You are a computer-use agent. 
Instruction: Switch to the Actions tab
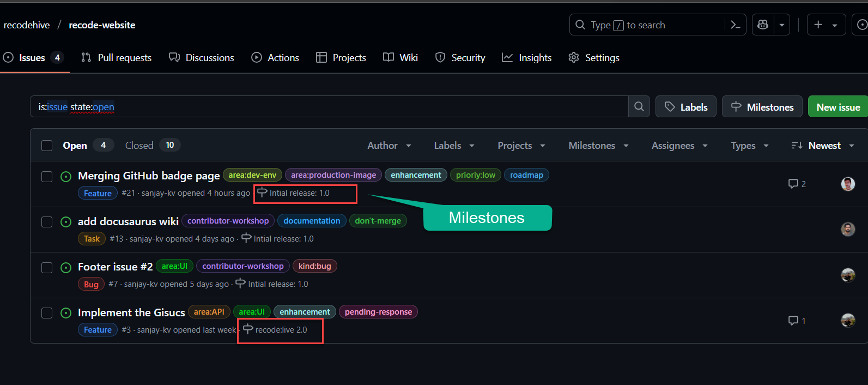pos(275,58)
